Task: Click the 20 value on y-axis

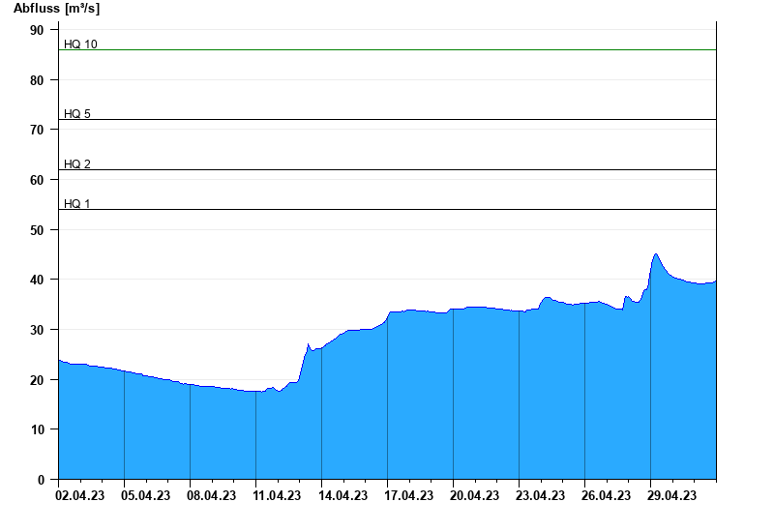Action: 37,380
